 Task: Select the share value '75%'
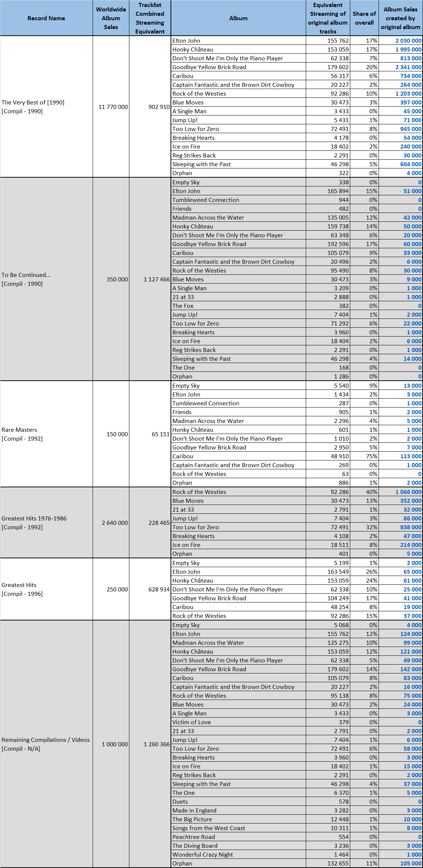pos(372,456)
